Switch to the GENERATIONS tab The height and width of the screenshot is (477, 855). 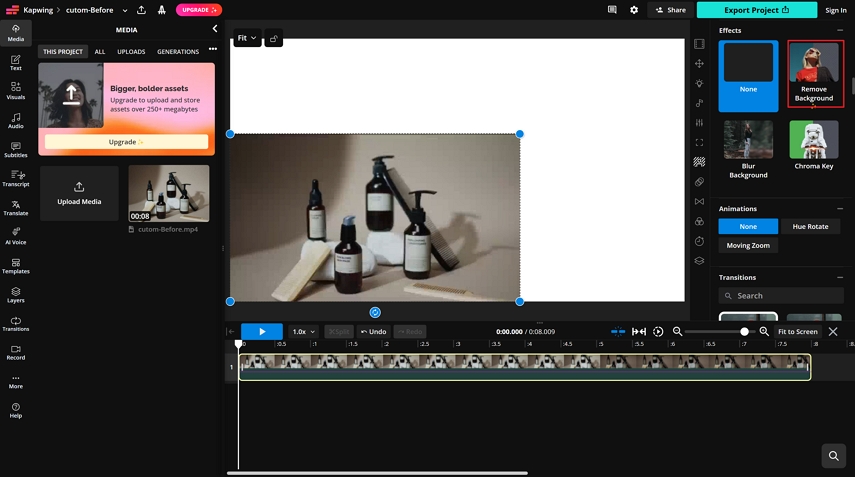[178, 52]
